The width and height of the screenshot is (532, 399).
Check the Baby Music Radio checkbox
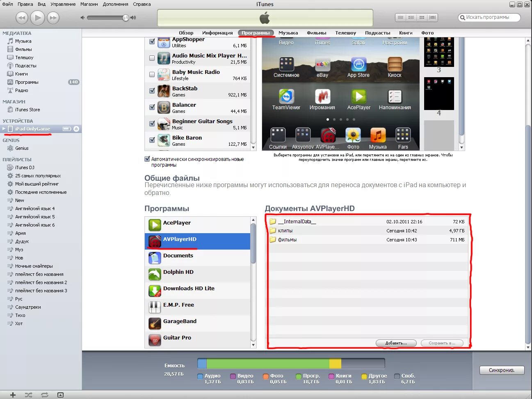[152, 74]
